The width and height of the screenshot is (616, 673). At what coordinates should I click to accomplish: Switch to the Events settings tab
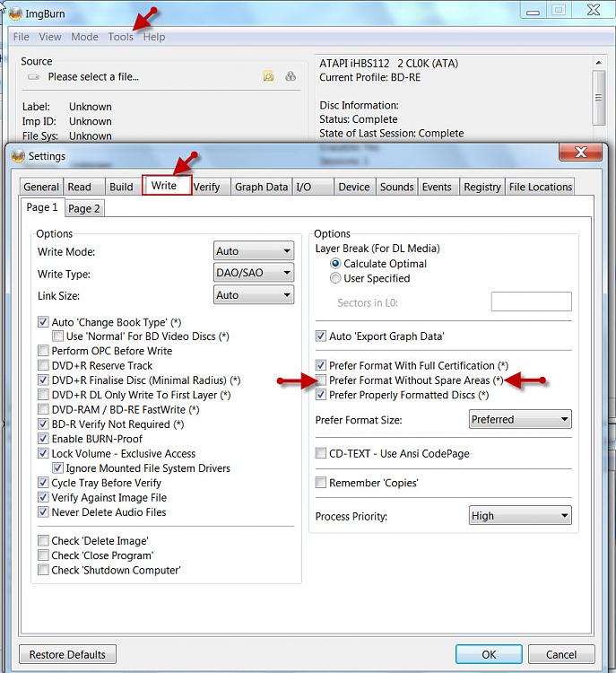click(437, 188)
